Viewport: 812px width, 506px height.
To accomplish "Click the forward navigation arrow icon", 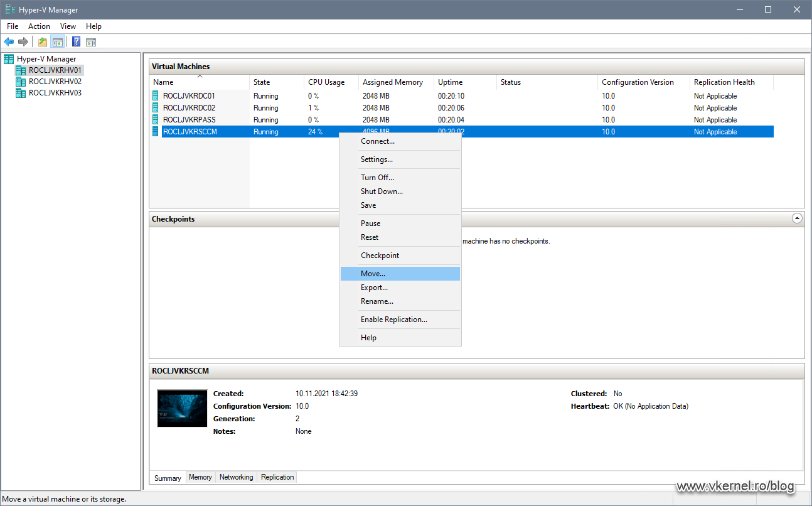I will coord(23,41).
